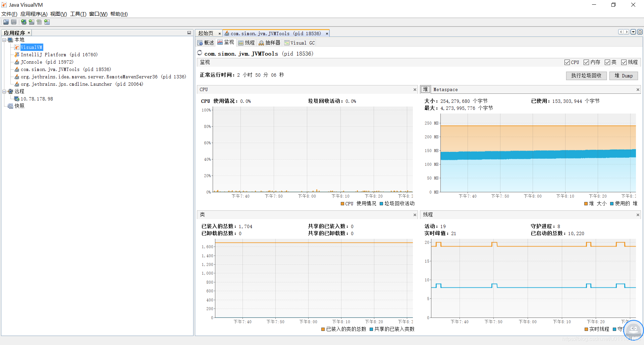The image size is (644, 345).
Task: Open the document list dropdown arrow
Action: pos(633,32)
